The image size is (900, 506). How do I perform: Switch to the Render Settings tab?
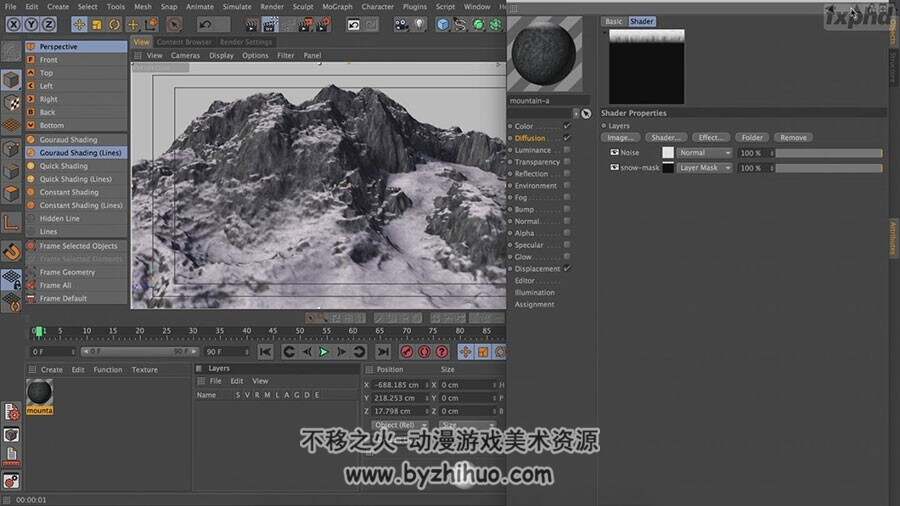click(246, 42)
